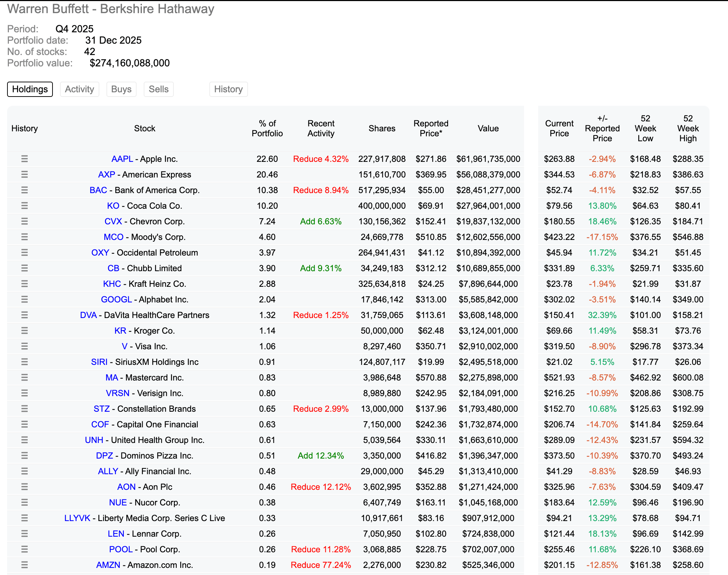728x575 pixels.
Task: Open history icon for Coca Cola Co.
Action: (24, 206)
